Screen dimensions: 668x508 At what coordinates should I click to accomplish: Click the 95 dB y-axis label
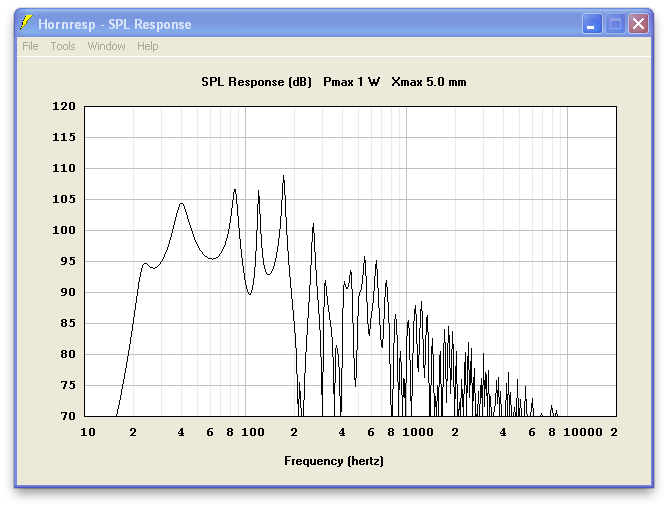coord(68,261)
